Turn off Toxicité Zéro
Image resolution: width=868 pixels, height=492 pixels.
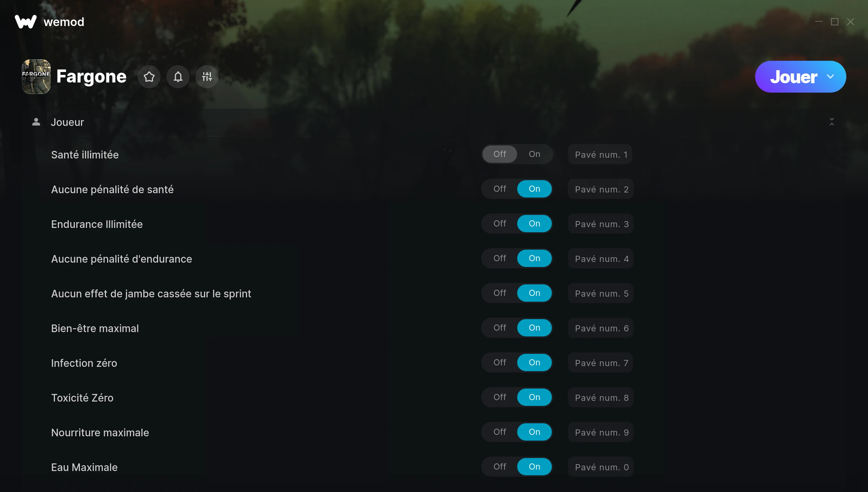tap(500, 397)
